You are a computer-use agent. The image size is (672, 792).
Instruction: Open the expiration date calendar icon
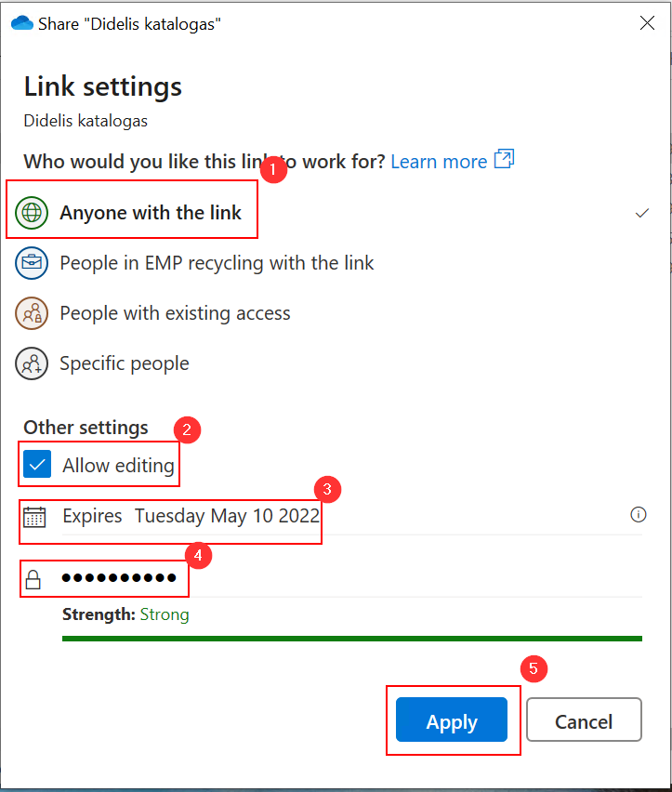pos(34,516)
